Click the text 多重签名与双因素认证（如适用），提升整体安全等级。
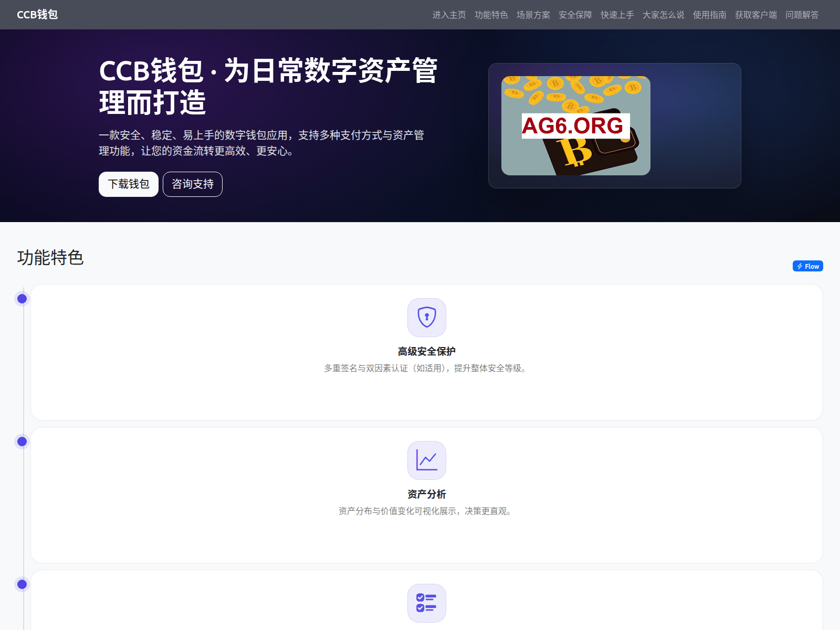This screenshot has height=630, width=840. tap(427, 369)
